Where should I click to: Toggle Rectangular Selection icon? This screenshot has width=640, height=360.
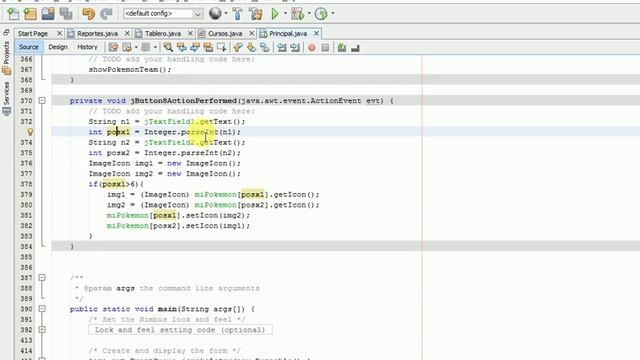pyautogui.click(x=222, y=48)
